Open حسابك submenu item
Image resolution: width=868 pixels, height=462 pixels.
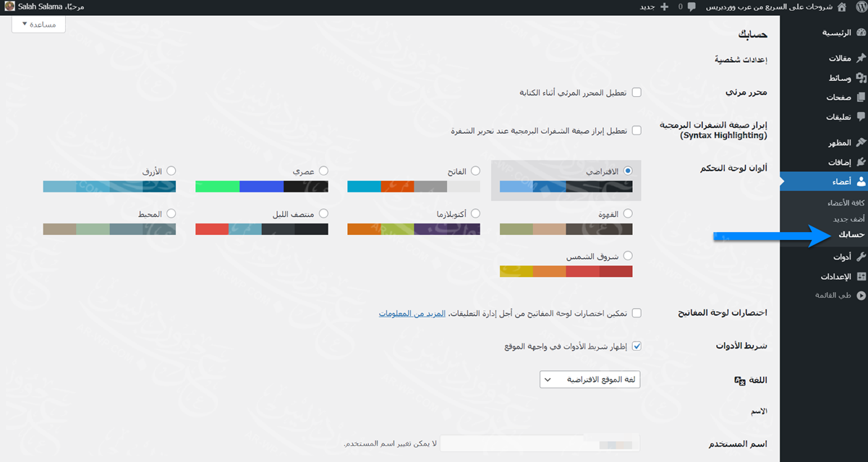click(851, 235)
